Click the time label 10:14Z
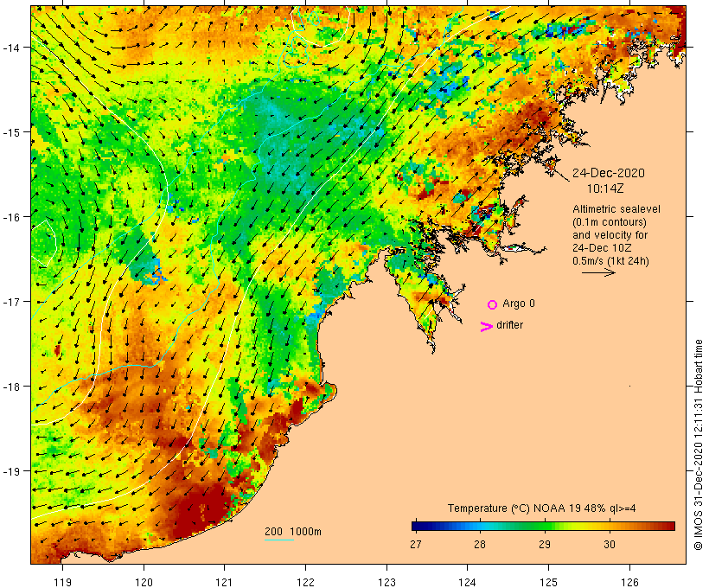This screenshot has height=588, width=709. tap(605, 189)
